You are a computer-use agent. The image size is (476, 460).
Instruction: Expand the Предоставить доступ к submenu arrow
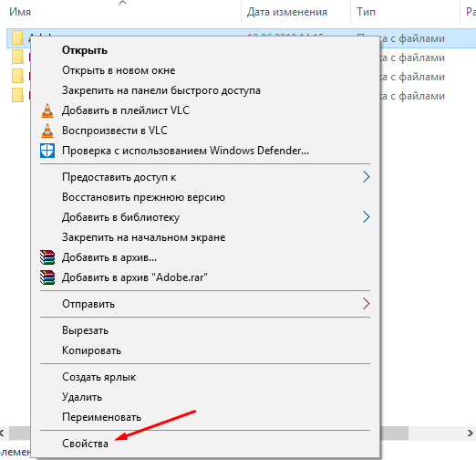[366, 177]
